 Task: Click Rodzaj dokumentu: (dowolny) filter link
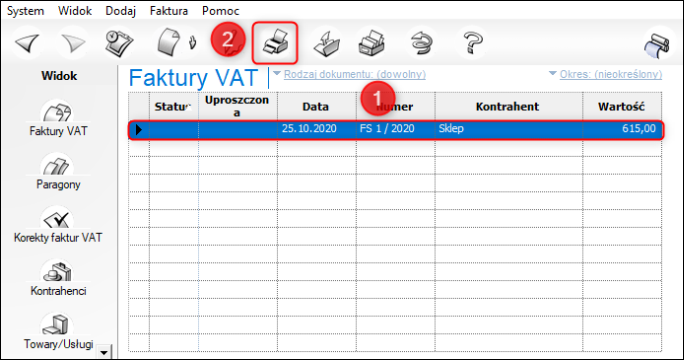pyautogui.click(x=355, y=74)
